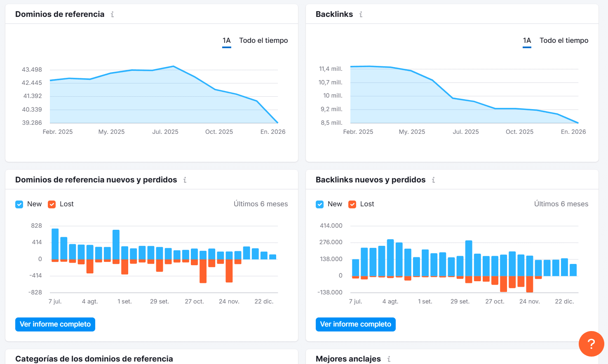Disable the Lost checkbox under Dominios de referencia
Viewport: 608px width, 364px height.
click(x=52, y=204)
